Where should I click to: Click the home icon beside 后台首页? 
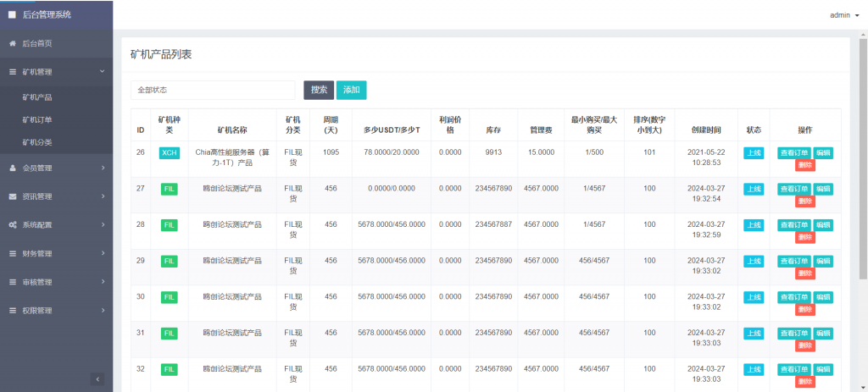point(12,43)
